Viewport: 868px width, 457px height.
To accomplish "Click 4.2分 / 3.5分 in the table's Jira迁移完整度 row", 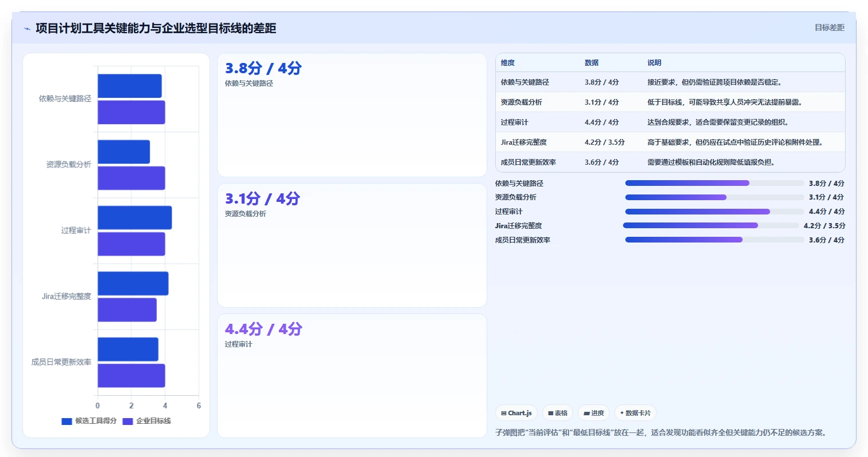I will [605, 142].
